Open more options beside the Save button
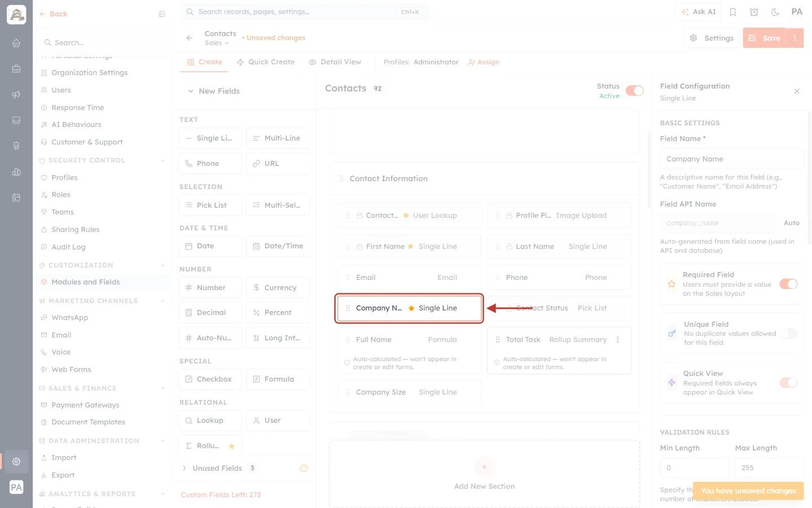Screen dimensions: 812x508 tap(795, 38)
